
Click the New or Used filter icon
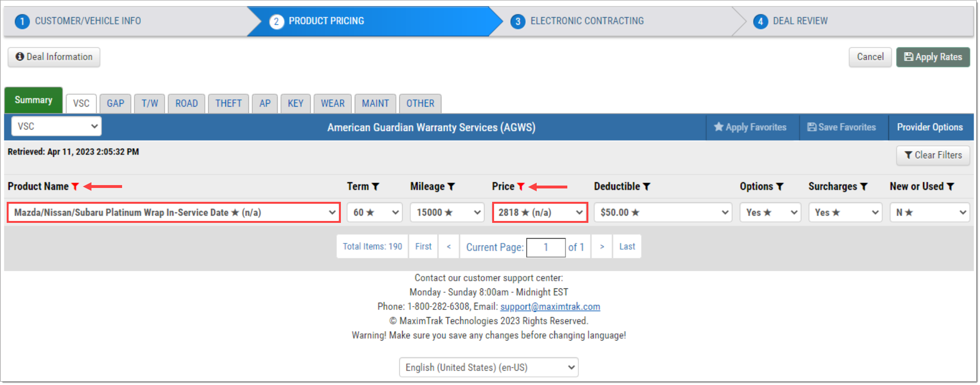pyautogui.click(x=950, y=187)
